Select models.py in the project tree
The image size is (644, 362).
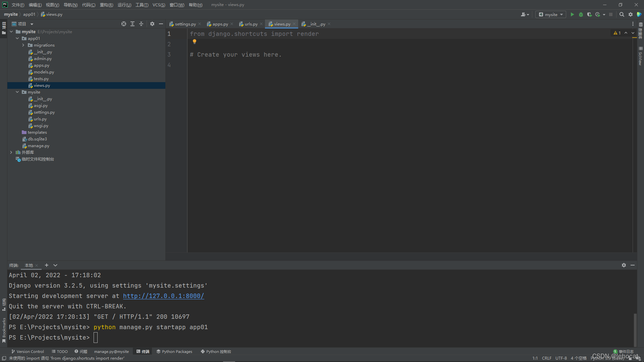tap(44, 72)
